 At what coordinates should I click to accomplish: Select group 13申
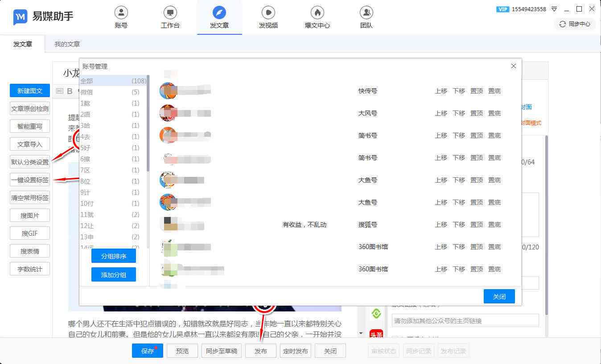pos(113,237)
